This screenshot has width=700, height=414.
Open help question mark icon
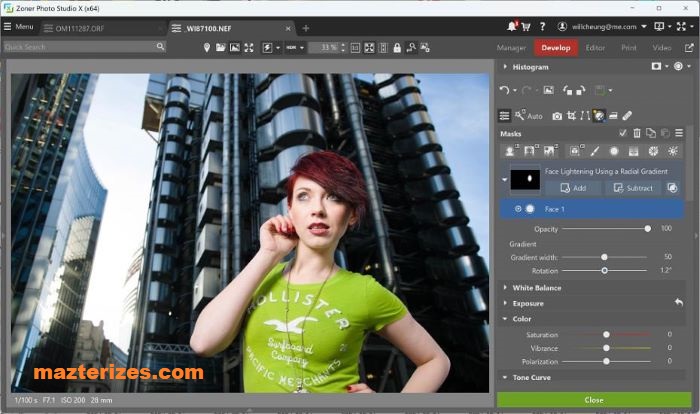[542, 27]
